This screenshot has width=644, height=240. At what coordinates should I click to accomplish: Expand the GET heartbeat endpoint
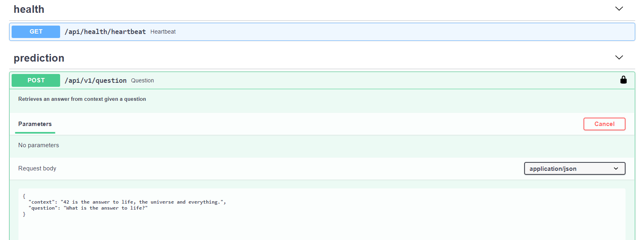(322, 32)
